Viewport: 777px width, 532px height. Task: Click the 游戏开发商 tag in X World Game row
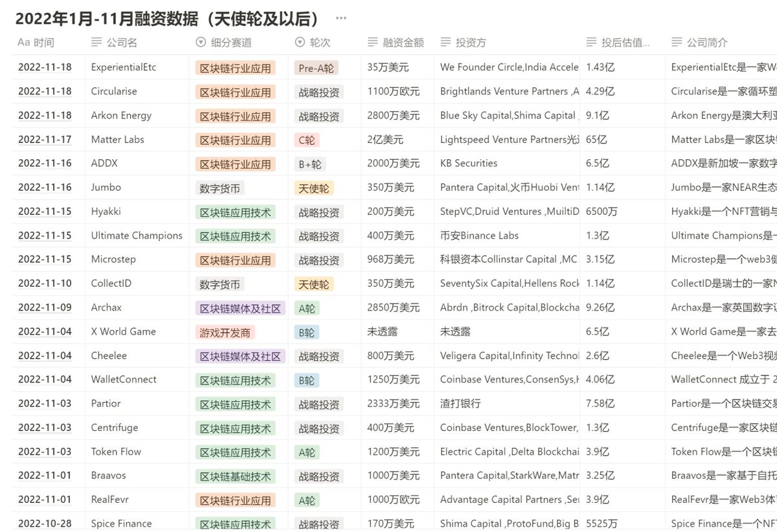click(225, 331)
